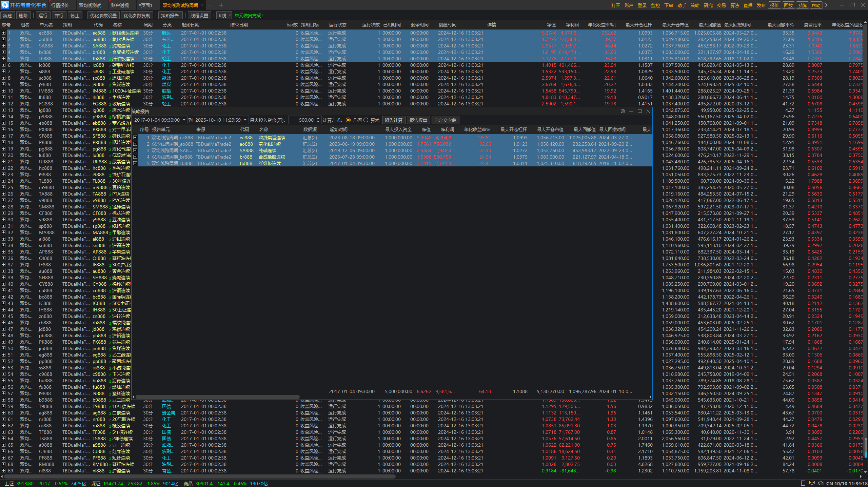Screen dimensions: 868x488
Task: Click the keyboard tray icon in status bar
Action: click(812, 483)
